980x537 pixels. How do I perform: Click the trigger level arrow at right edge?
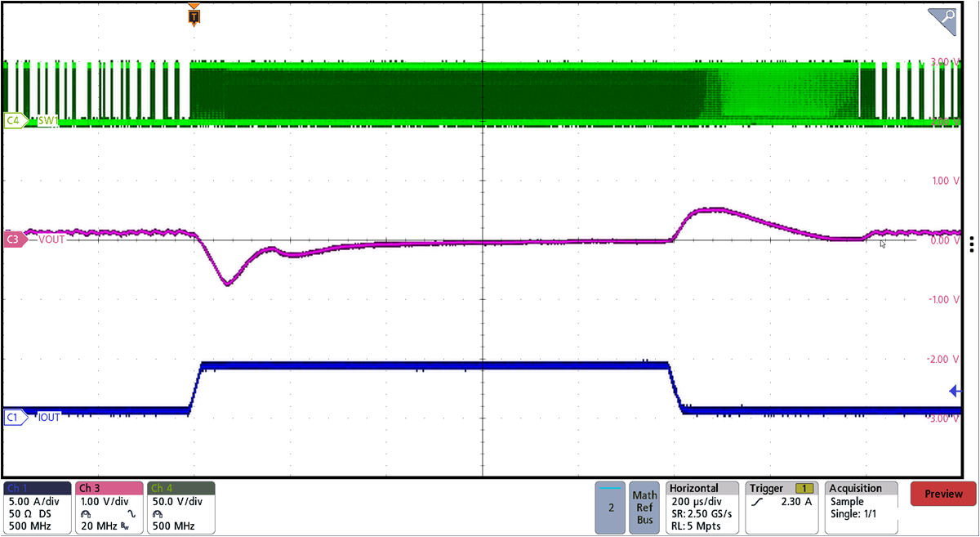coord(954,390)
